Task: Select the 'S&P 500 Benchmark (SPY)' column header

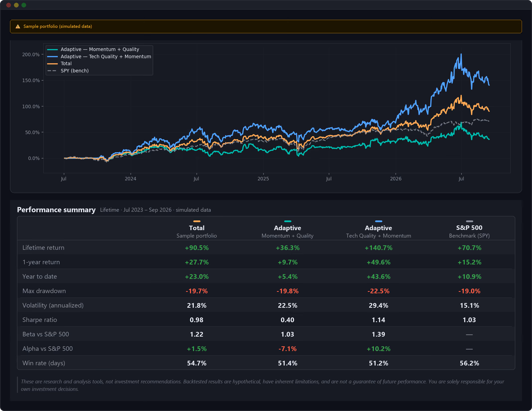Action: pyautogui.click(x=469, y=232)
